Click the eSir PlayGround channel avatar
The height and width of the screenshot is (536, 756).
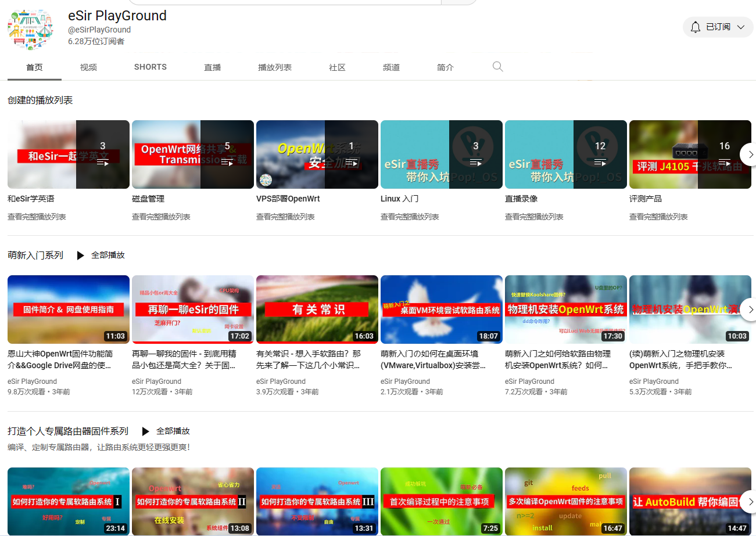pos(30,30)
